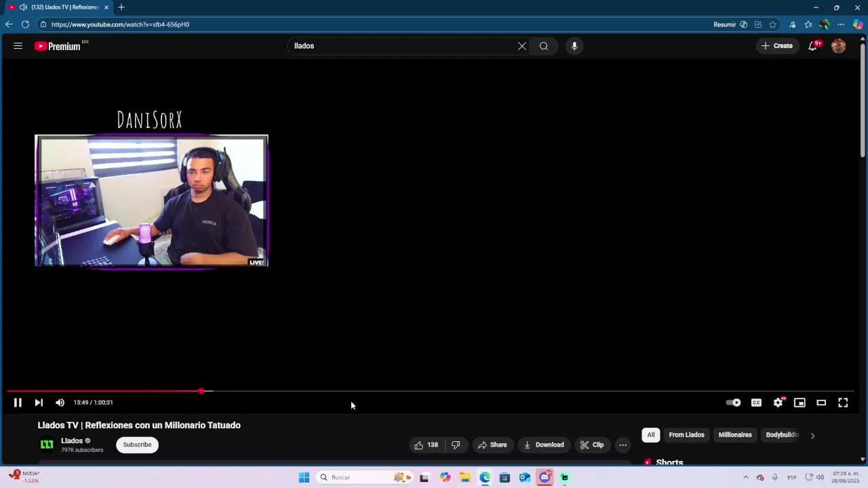Toggle theater mode
Viewport: 868px width, 488px height.
tap(821, 403)
